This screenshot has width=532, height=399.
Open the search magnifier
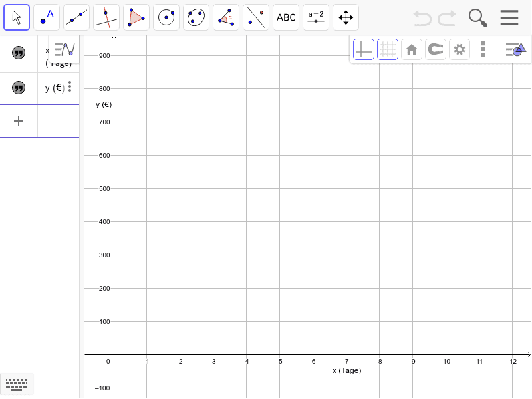coord(477,18)
